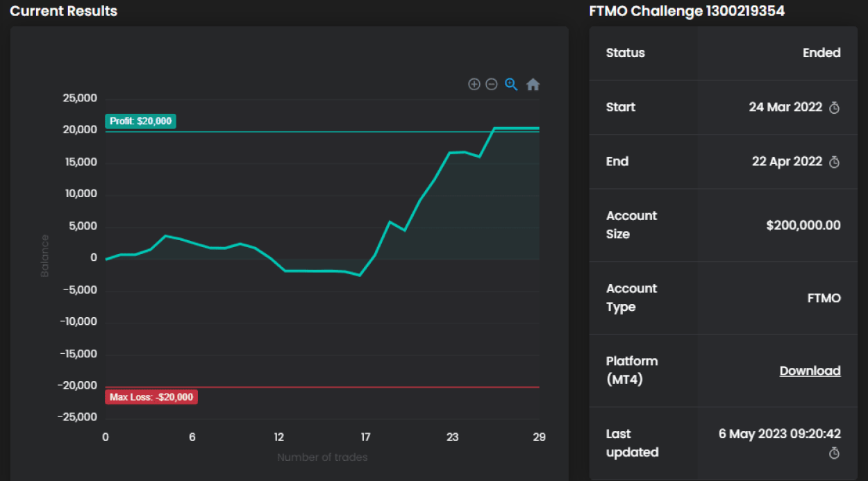This screenshot has height=481, width=868.
Task: Click the red max loss threshold line
Action: 347,387
